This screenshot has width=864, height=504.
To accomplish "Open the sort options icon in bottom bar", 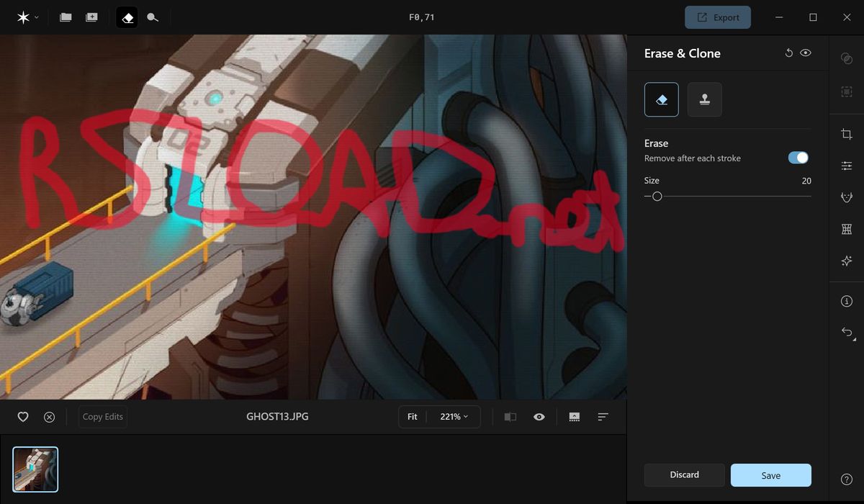I will tap(603, 417).
